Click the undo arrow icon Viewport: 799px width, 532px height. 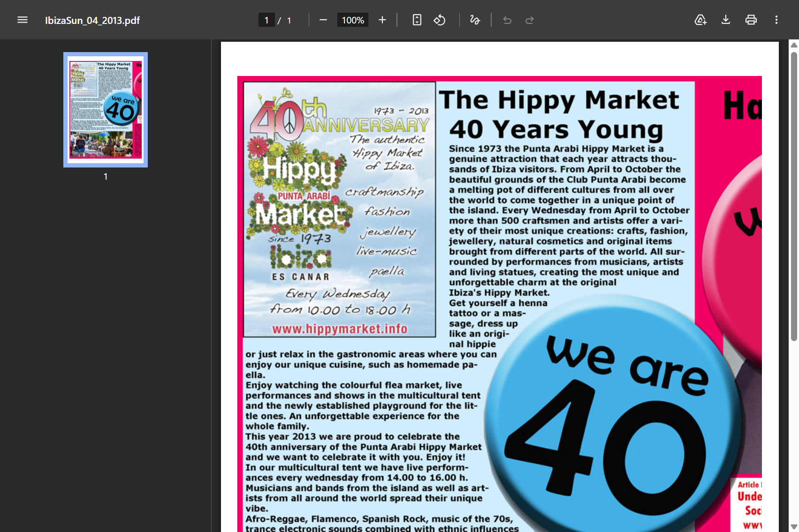coord(507,20)
